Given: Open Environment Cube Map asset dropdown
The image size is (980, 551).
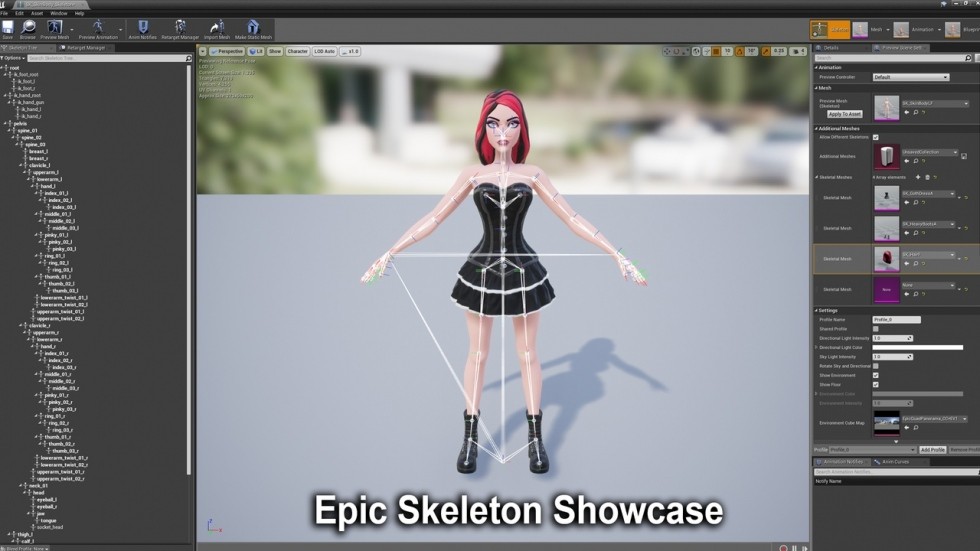Looking at the screenshot, I should pyautogui.click(x=935, y=419).
